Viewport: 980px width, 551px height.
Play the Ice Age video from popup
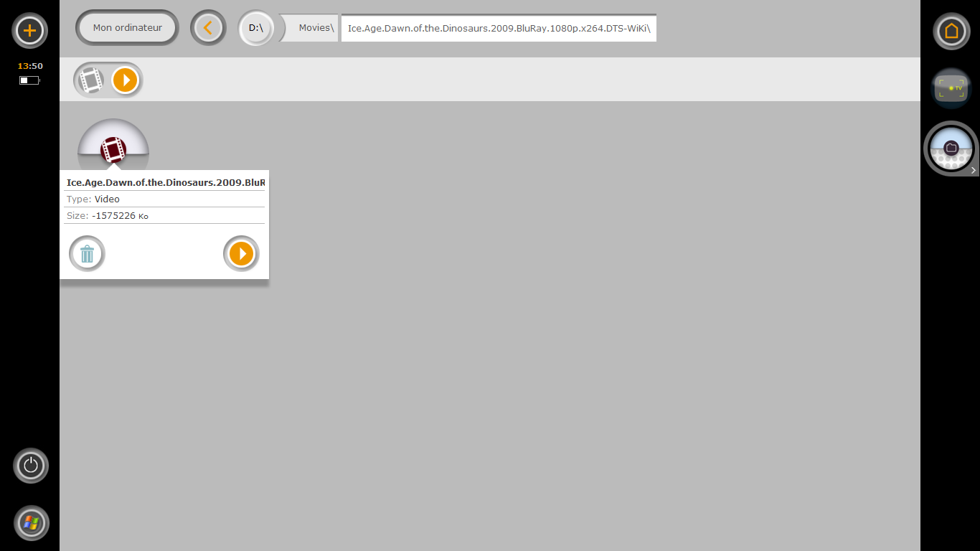[241, 253]
